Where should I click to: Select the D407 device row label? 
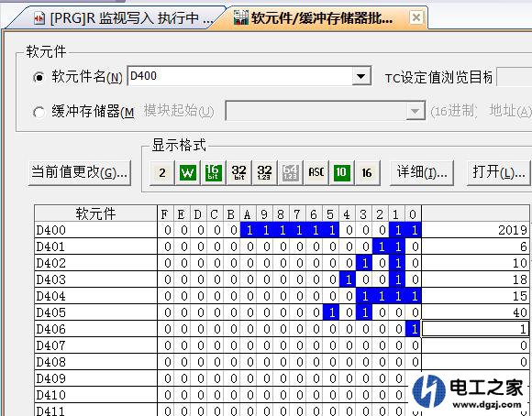(96, 345)
